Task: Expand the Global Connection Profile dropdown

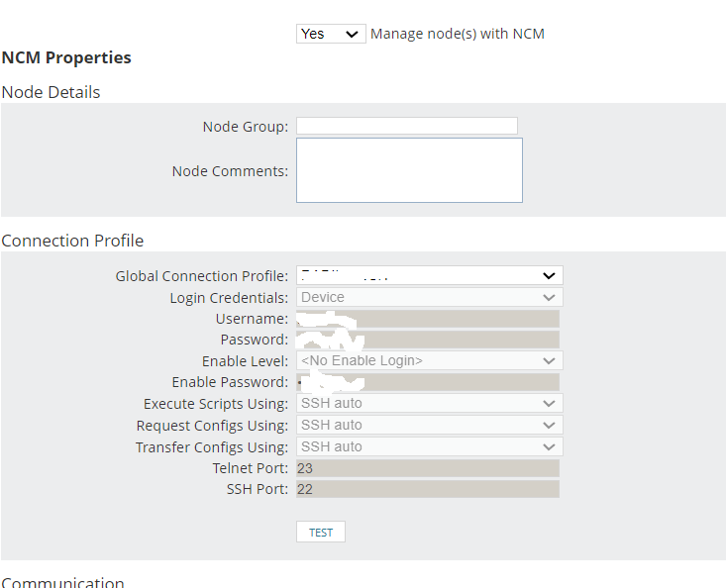Action: (429, 275)
